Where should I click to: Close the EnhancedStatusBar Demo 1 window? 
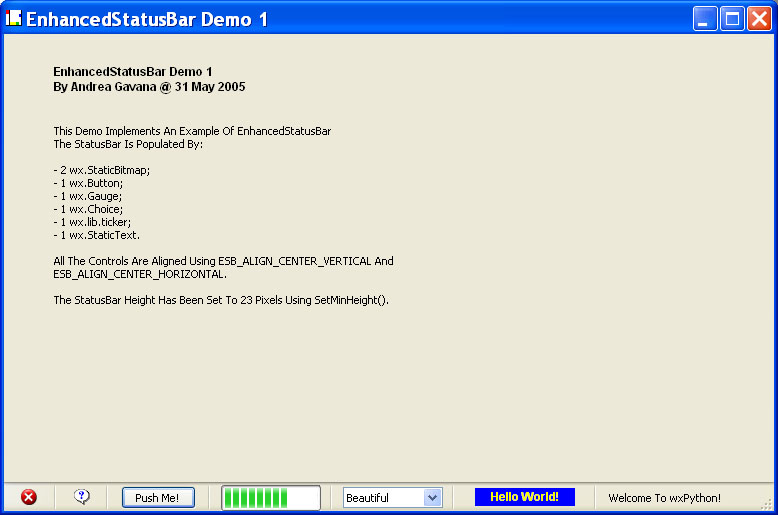758,18
